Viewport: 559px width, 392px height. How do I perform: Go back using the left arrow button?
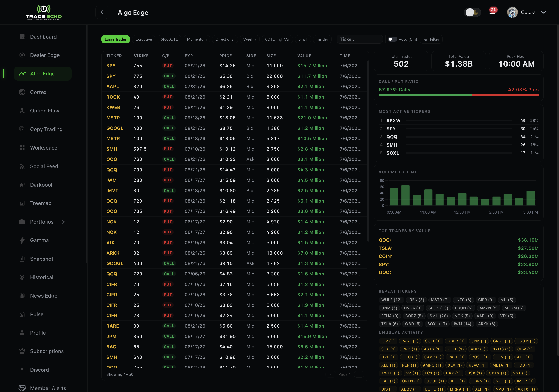point(102,12)
